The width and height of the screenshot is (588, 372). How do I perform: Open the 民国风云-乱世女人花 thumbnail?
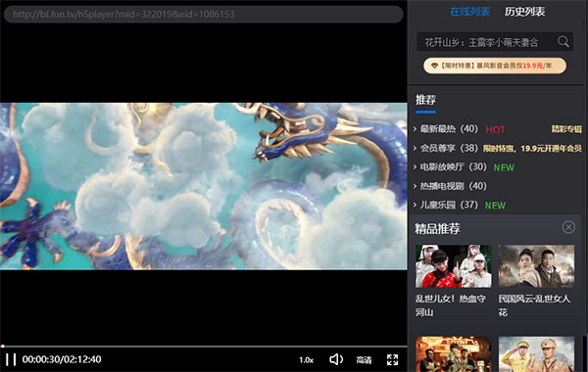pyautogui.click(x=536, y=266)
